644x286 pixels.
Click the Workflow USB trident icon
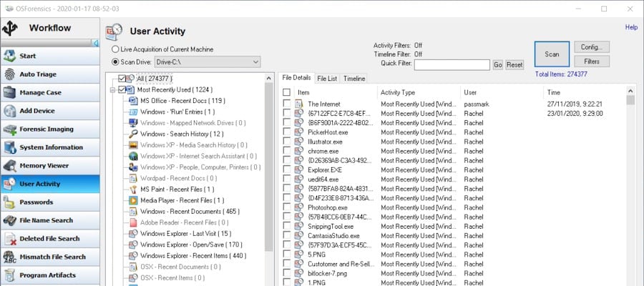click(10, 29)
